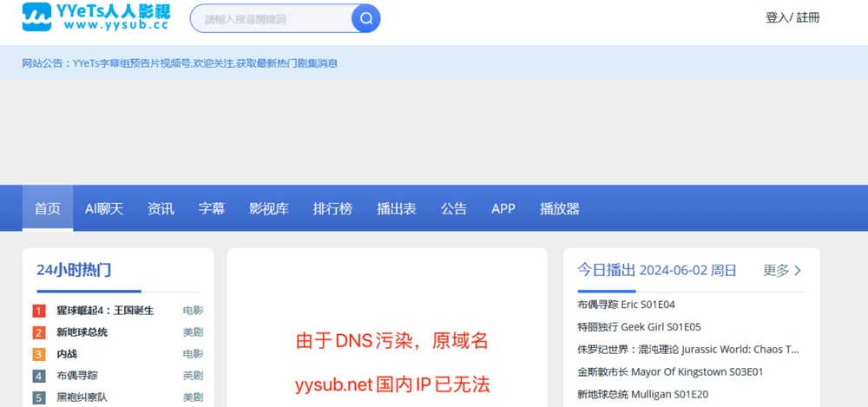868x407 pixels.
Task: Switch to the 影视库 library
Action: click(x=269, y=208)
